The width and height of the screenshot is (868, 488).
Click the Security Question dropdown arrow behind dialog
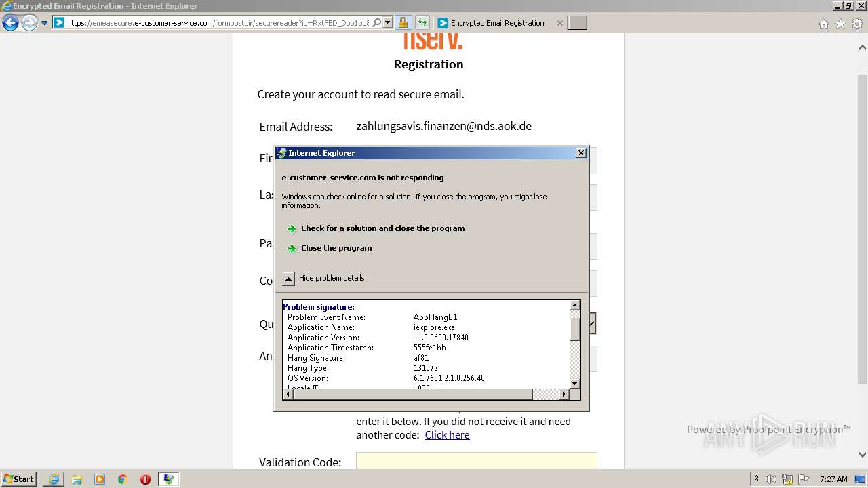tap(593, 324)
